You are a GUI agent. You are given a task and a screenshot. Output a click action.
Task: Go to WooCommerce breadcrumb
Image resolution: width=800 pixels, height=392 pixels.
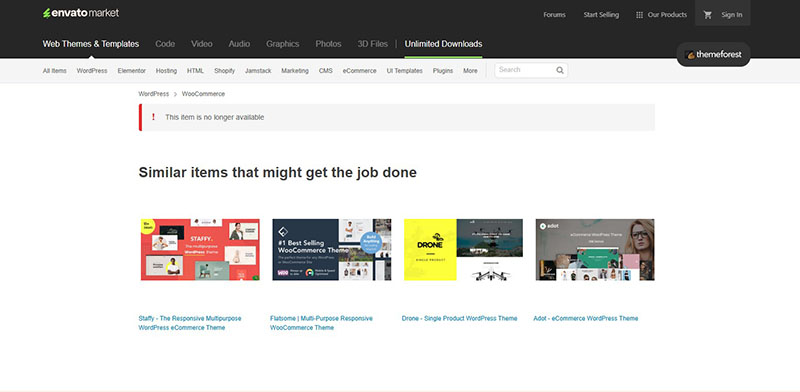(204, 94)
